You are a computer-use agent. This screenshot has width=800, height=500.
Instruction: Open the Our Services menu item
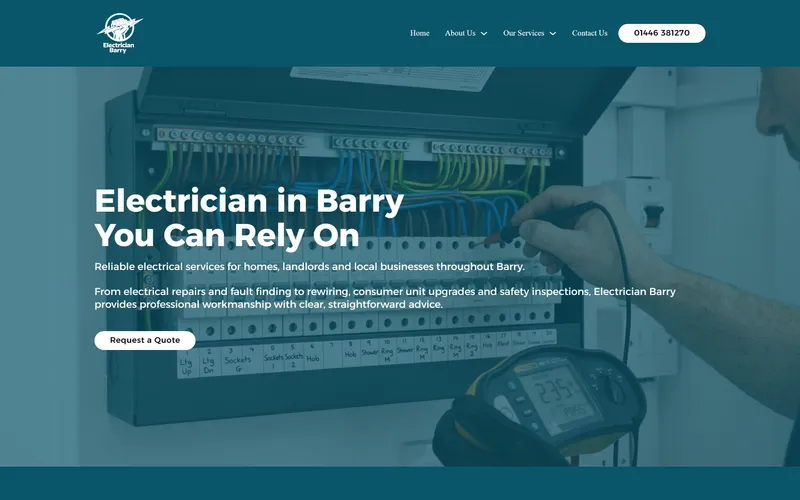523,33
